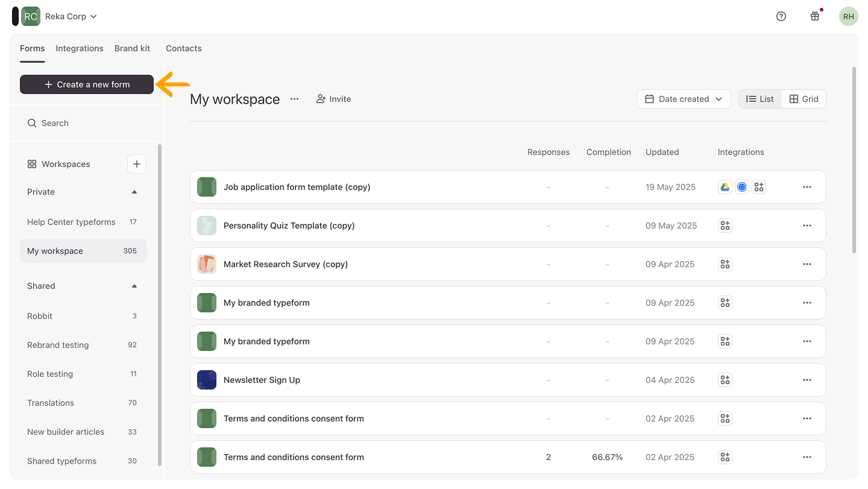Select the Rebrand testing workspace
The width and height of the screenshot is (868, 489).
tap(83, 345)
